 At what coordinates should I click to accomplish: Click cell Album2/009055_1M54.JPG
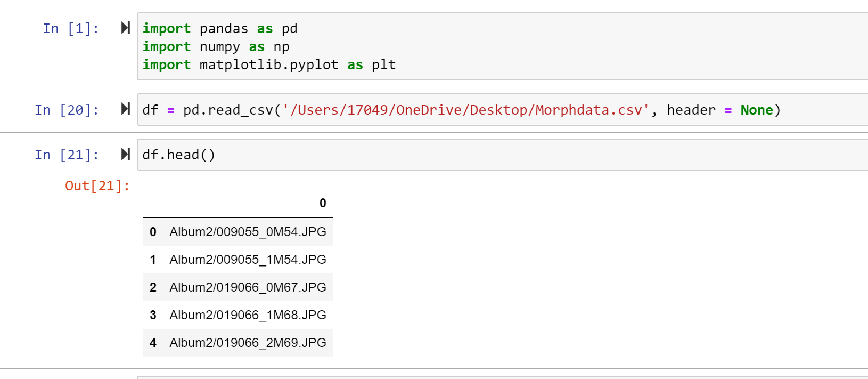(x=248, y=260)
